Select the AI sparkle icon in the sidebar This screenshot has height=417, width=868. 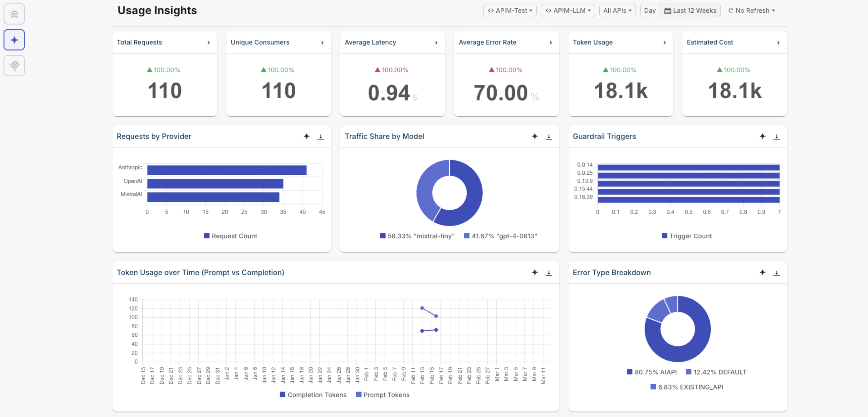coord(14,39)
